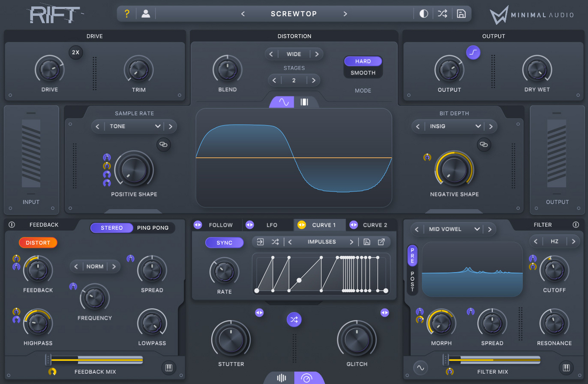
Task: Set filter routing to POST
Action: click(412, 282)
